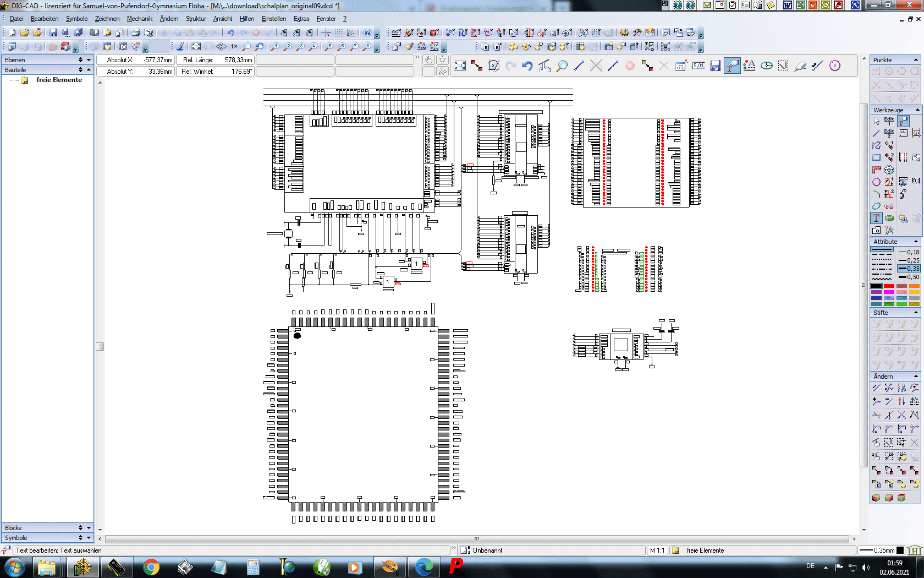Click the magnifier icon in drawing toolbar
This screenshot has height=578, width=924.
562,66
